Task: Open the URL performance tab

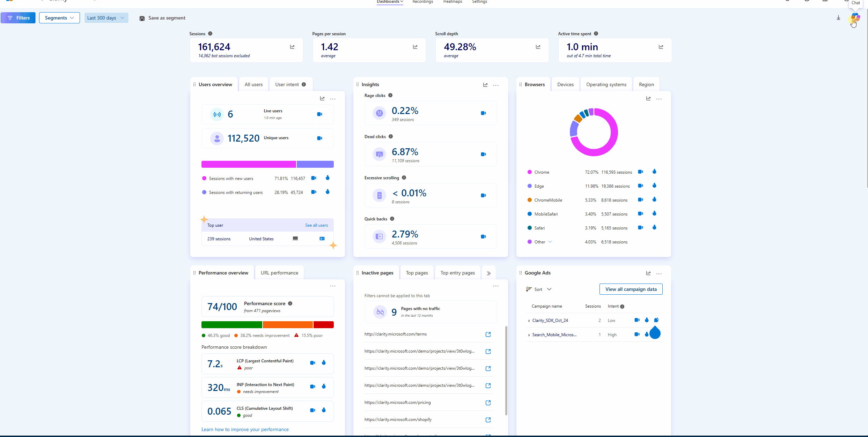Action: [279, 273]
